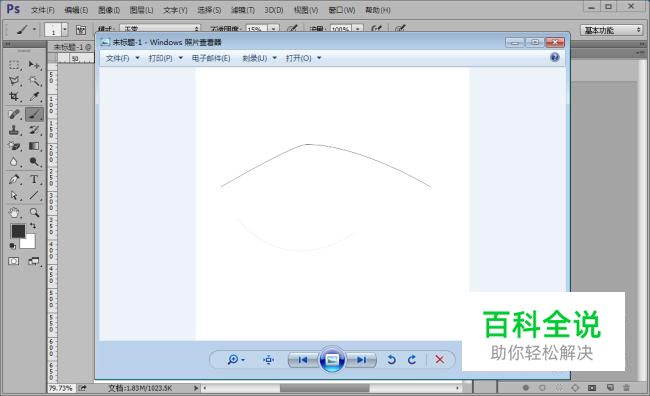Select the Blur tool

point(14,162)
